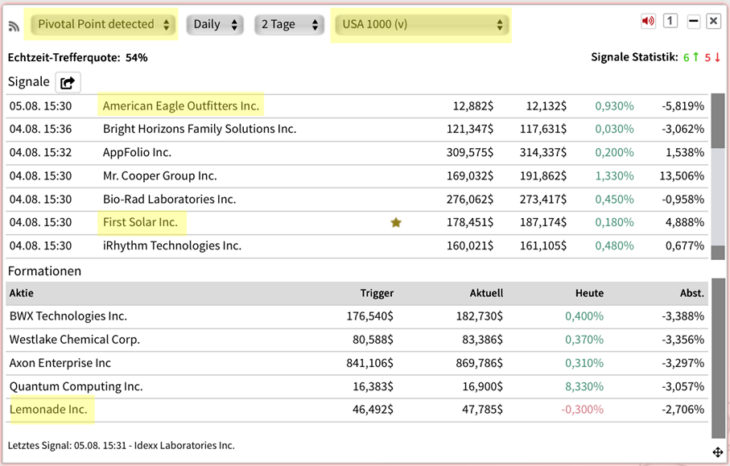The height and width of the screenshot is (466, 730).
Task: Click the 13,506% value for Mr. Cooper
Action: (x=682, y=176)
